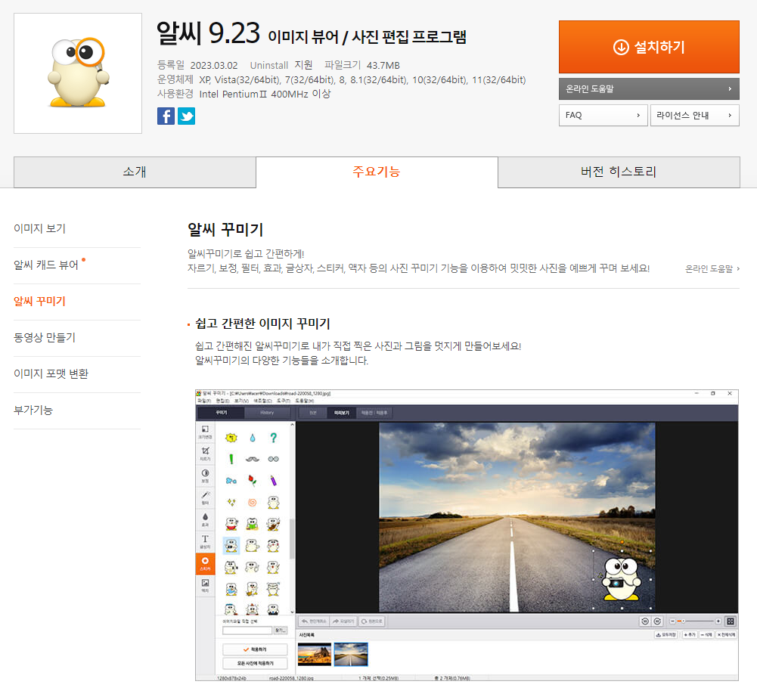Select 알씨 꾸미기 in the sidebar

tap(39, 301)
